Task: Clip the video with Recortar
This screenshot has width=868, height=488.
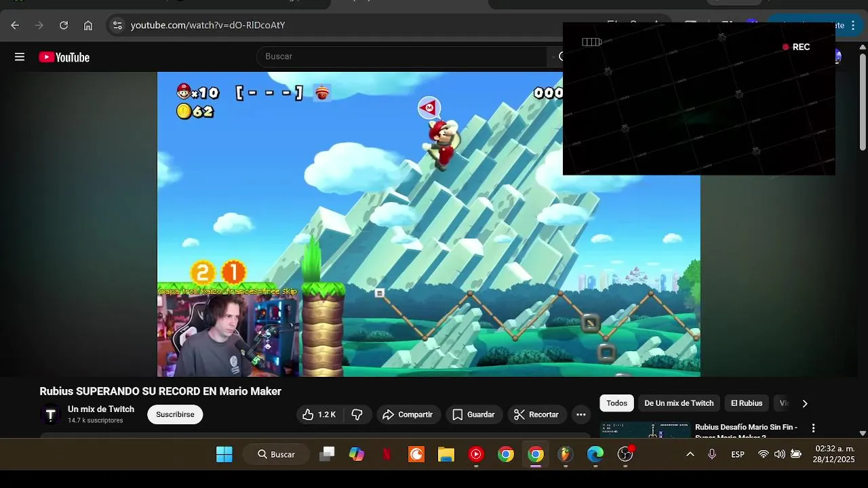Action: (536, 414)
